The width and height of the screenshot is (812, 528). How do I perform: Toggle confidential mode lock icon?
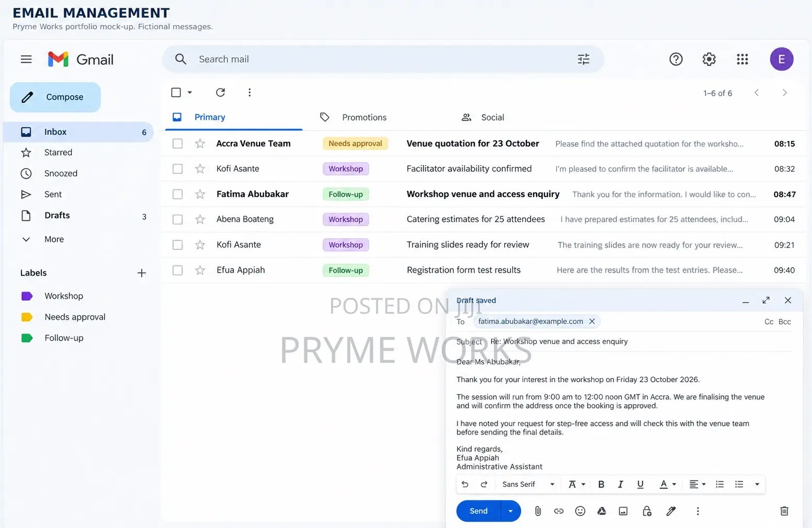647,511
